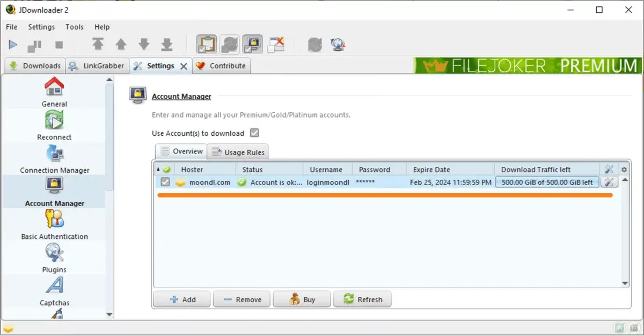Open Connection Manager settings section

pos(54,159)
